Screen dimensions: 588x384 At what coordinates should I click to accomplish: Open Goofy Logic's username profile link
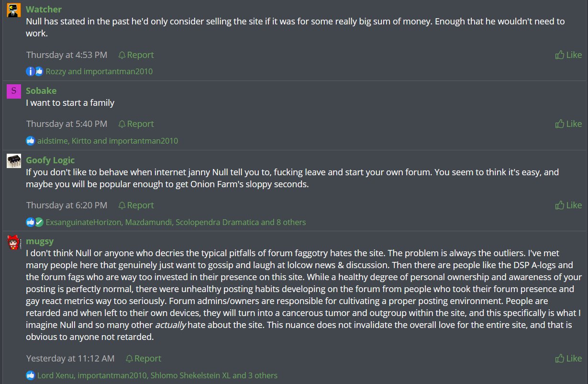pos(50,160)
